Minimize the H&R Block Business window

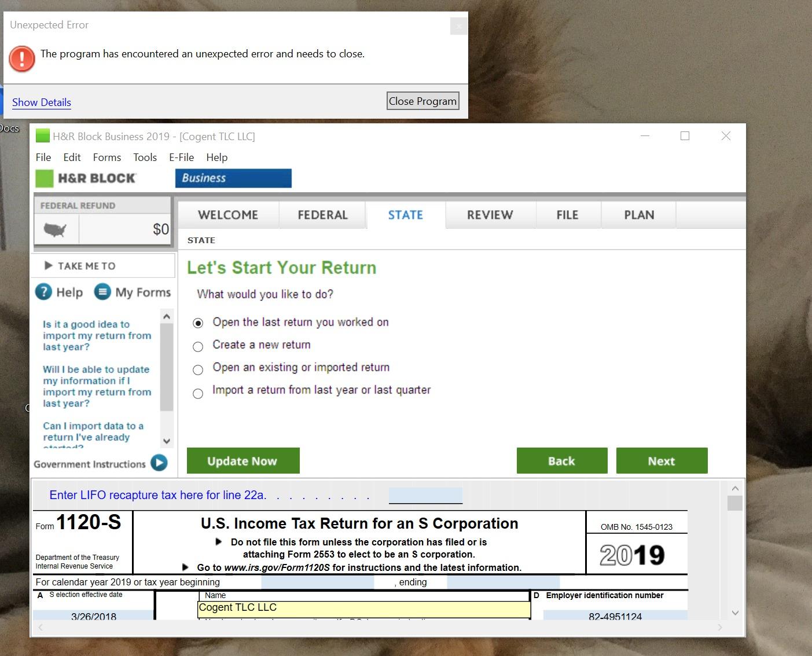point(645,136)
